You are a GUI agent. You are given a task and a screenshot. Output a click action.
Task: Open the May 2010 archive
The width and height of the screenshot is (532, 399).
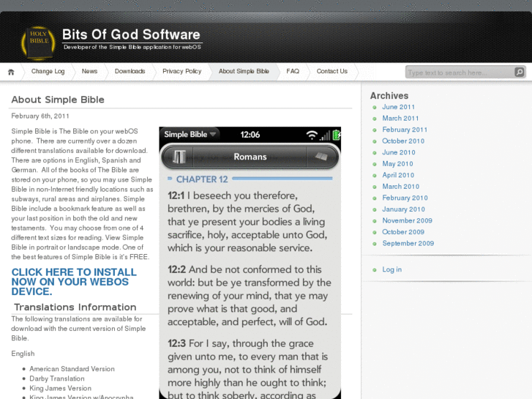pos(397,164)
